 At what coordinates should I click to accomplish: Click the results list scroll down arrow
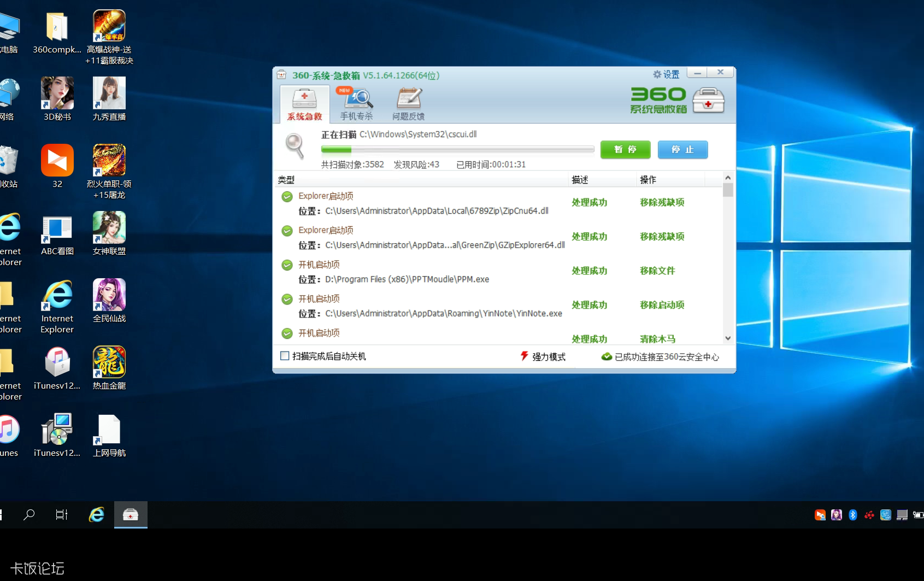(728, 338)
